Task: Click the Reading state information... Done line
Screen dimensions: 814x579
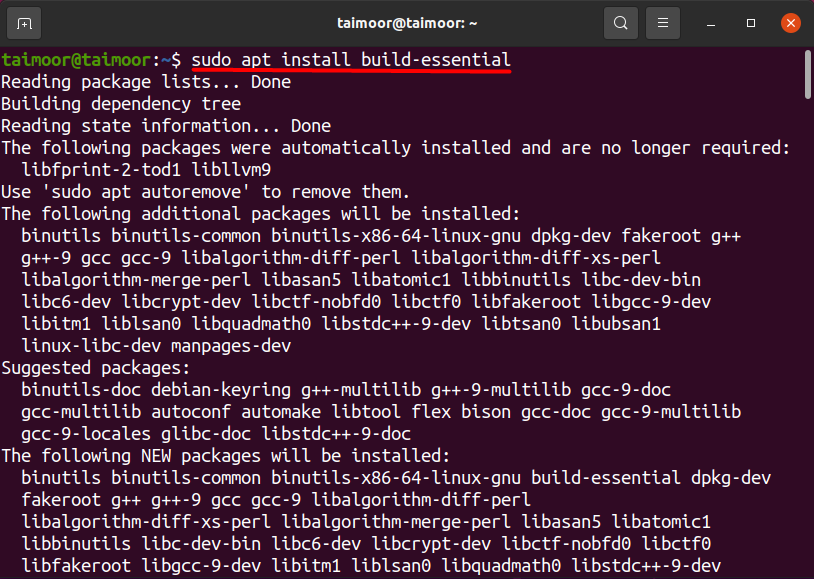Action: click(x=166, y=126)
